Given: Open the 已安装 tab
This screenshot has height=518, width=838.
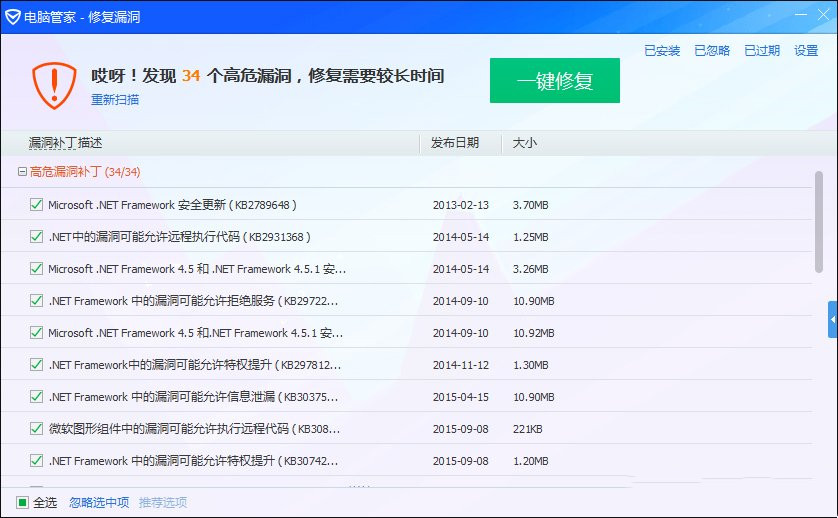Looking at the screenshot, I should click(662, 51).
